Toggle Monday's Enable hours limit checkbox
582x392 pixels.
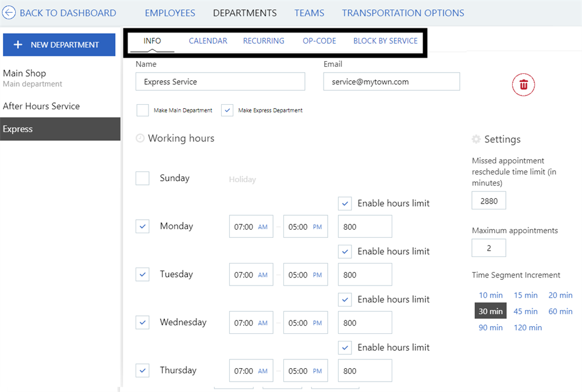(x=345, y=204)
